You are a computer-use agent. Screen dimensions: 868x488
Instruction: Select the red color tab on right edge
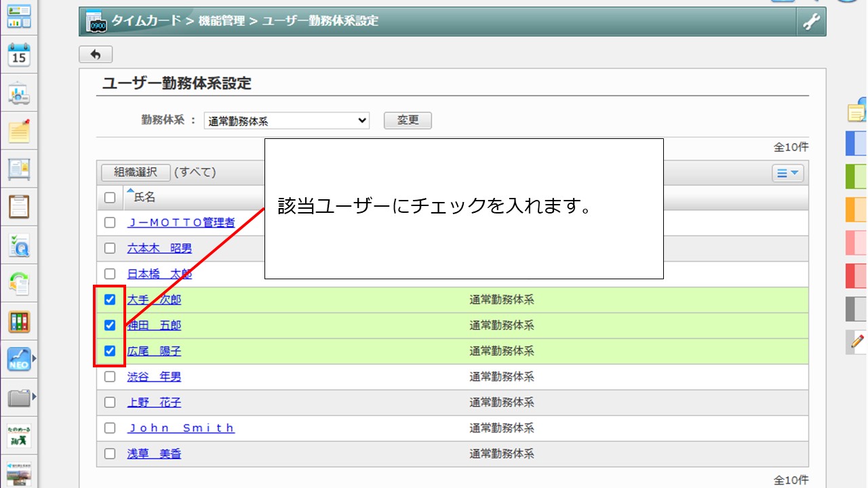point(856,276)
